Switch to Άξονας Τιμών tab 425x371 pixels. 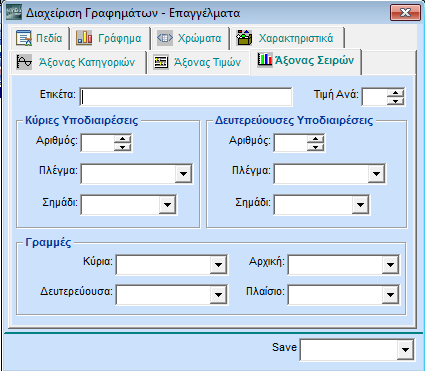[x=198, y=62]
